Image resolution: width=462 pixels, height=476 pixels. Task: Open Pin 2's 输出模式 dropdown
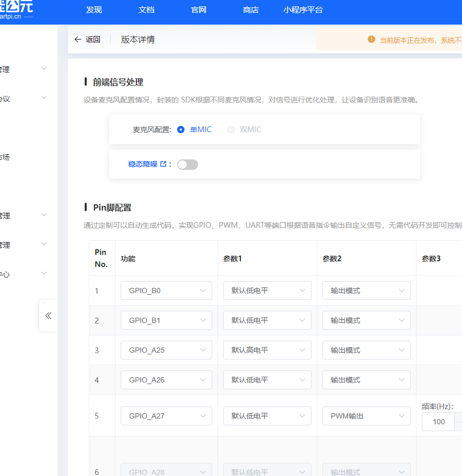click(x=366, y=320)
